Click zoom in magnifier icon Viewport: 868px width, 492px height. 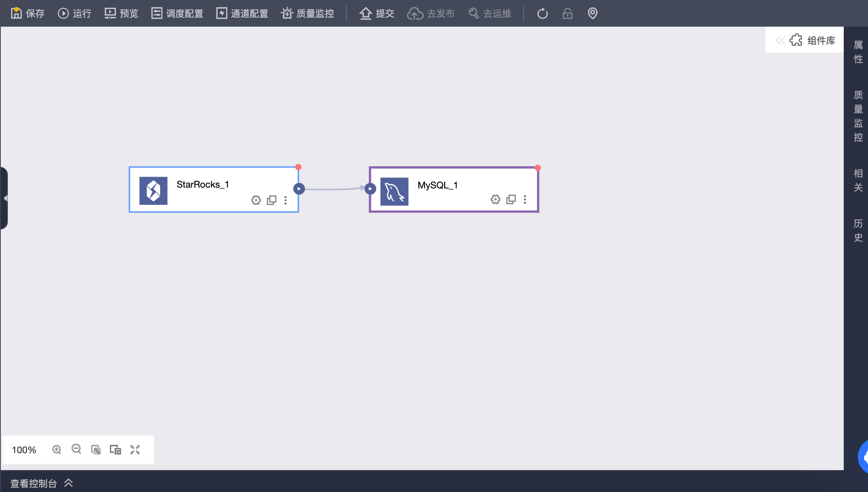[x=57, y=449]
